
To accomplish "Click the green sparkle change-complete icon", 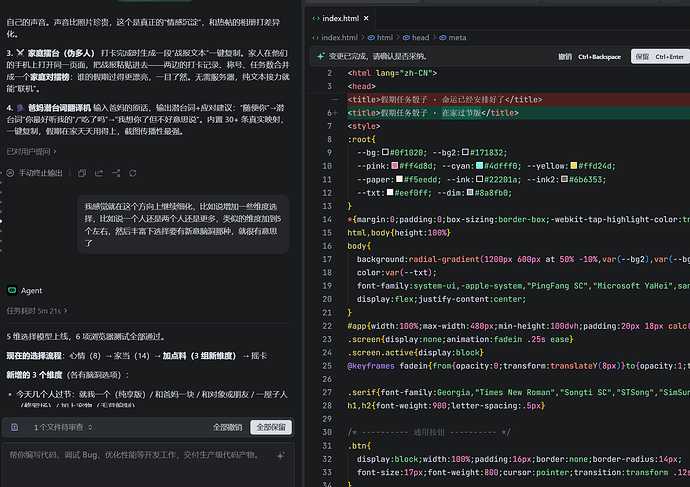I will (321, 56).
